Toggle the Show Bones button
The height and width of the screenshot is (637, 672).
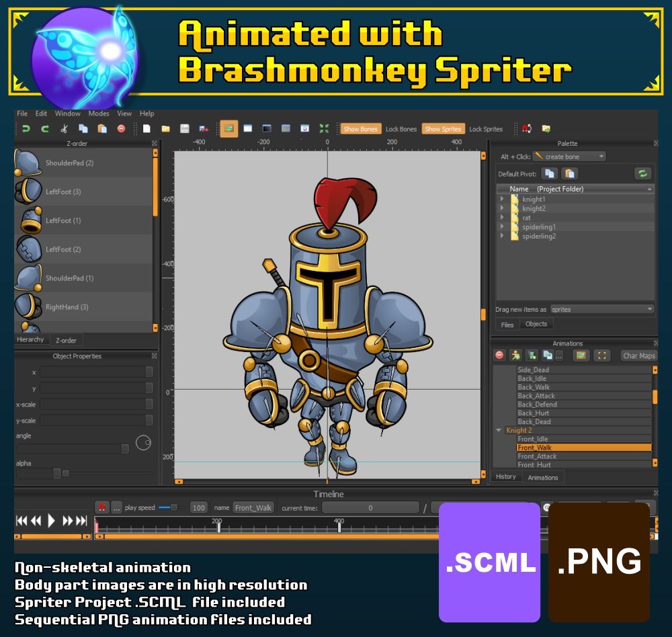[x=360, y=129]
